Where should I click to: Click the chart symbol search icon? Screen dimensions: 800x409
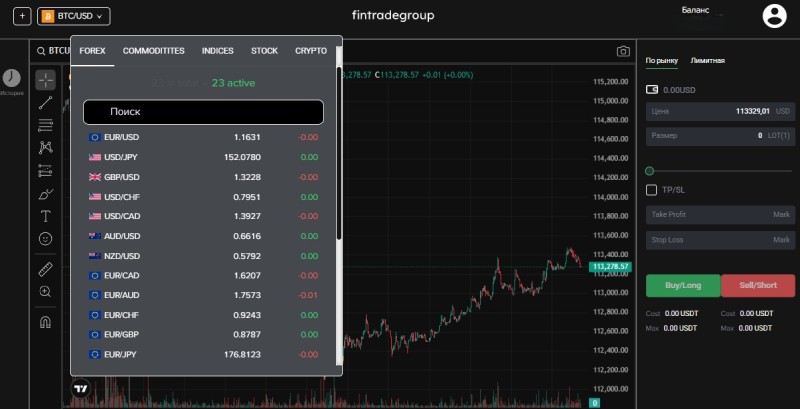(40, 51)
